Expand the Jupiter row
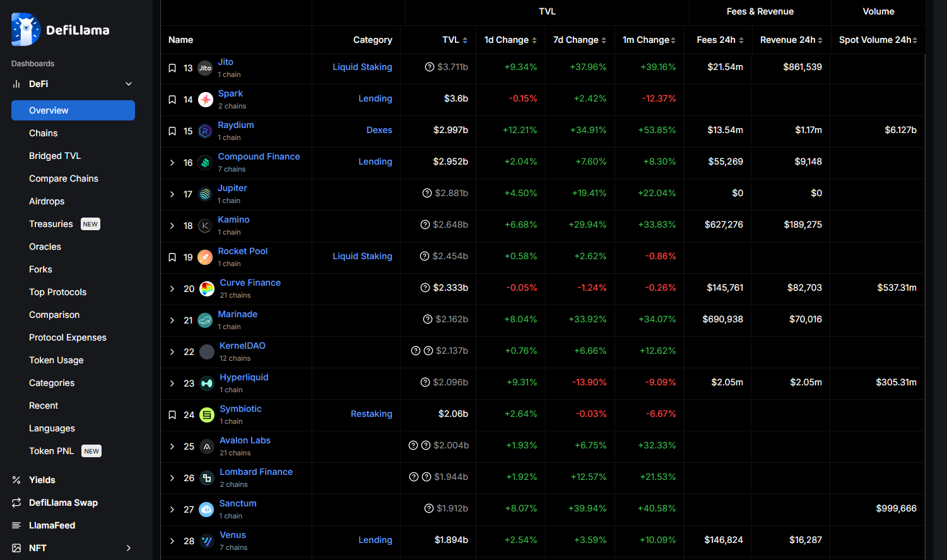This screenshot has height=560, width=947. tap(172, 194)
